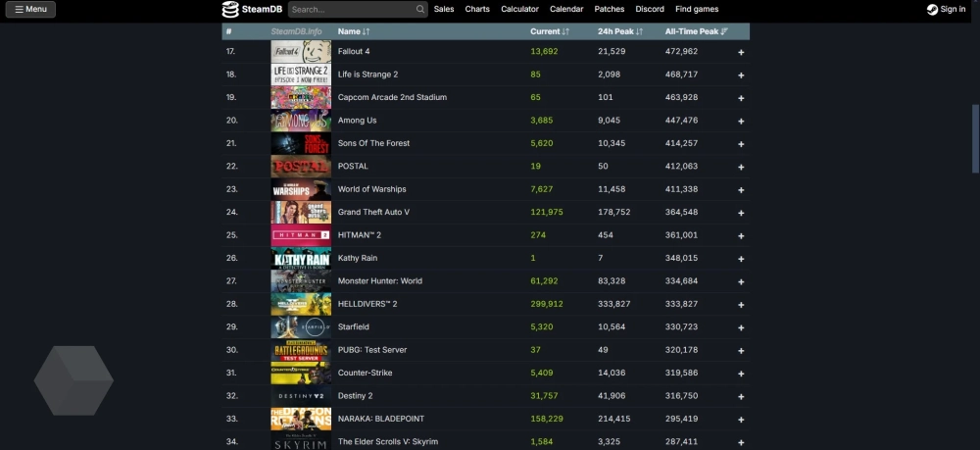This screenshot has height=450, width=980.
Task: Click the PUBG: Test Server thumbnail
Action: click(x=301, y=350)
